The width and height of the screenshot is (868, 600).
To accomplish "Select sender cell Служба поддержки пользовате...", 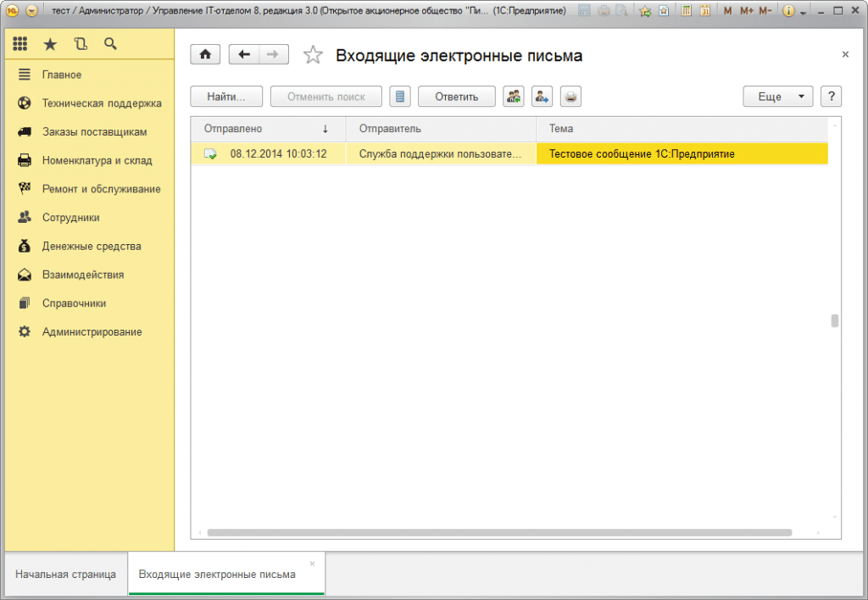I will (x=441, y=154).
